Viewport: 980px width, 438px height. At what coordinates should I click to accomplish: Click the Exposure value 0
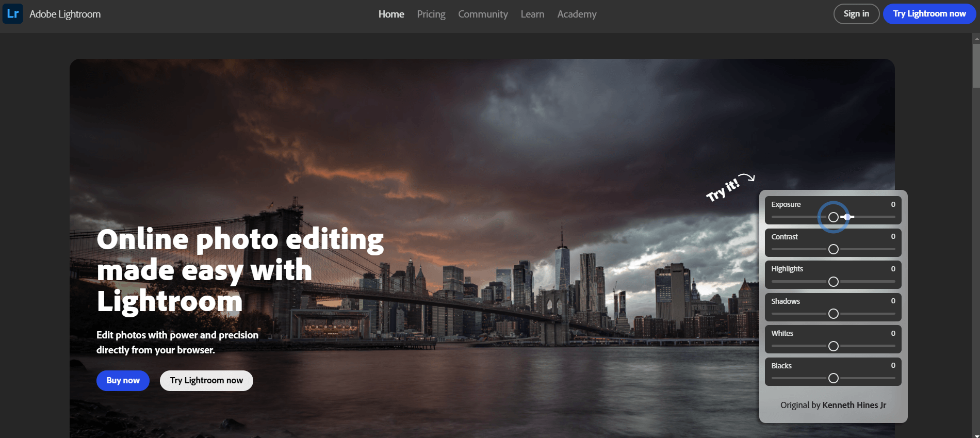coord(893,204)
